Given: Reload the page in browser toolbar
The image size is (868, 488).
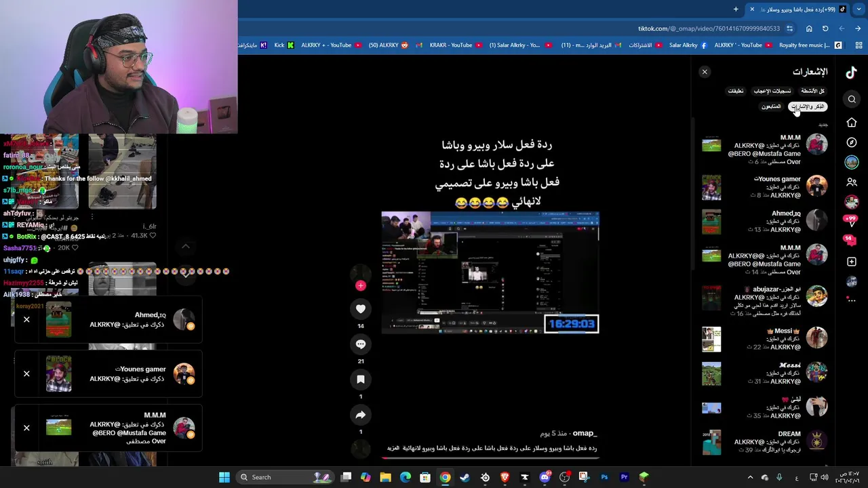Looking at the screenshot, I should click(825, 28).
